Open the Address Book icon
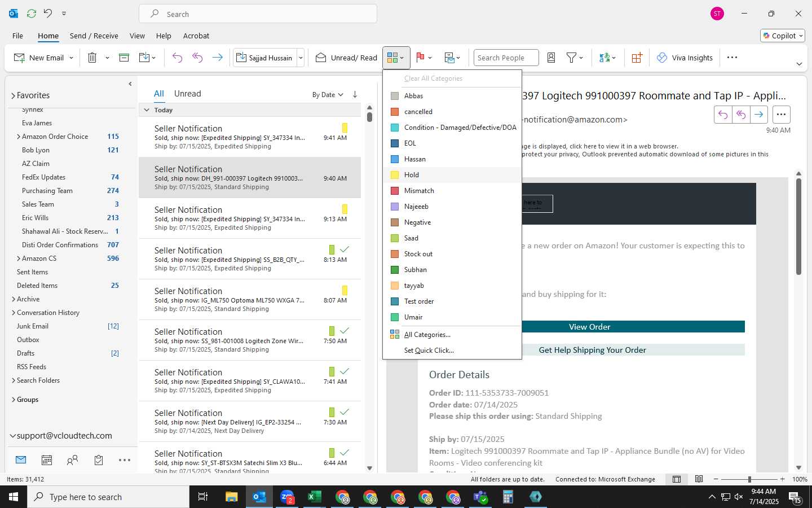 (551, 58)
